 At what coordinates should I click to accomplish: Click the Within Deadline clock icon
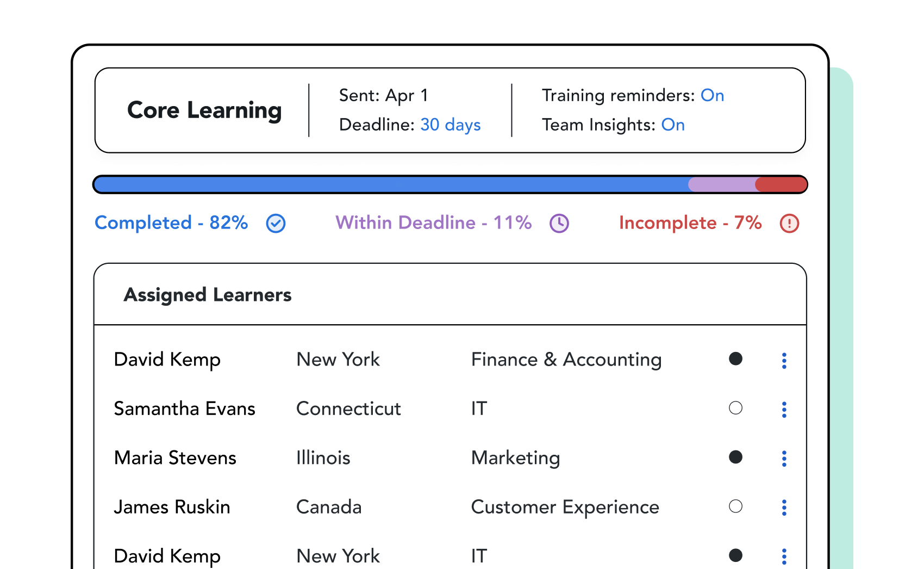(559, 224)
